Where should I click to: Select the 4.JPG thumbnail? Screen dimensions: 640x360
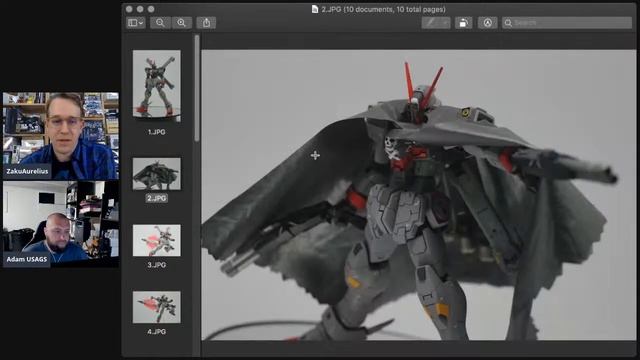point(157,307)
